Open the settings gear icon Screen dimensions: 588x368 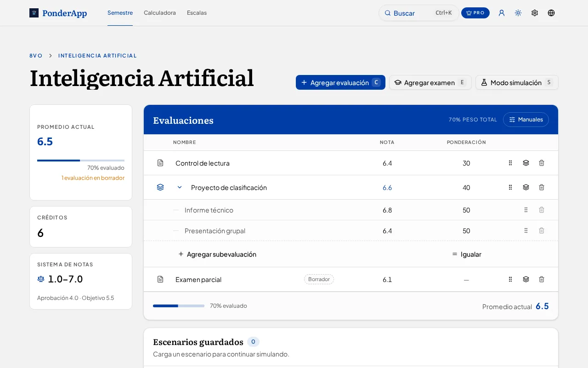[535, 13]
